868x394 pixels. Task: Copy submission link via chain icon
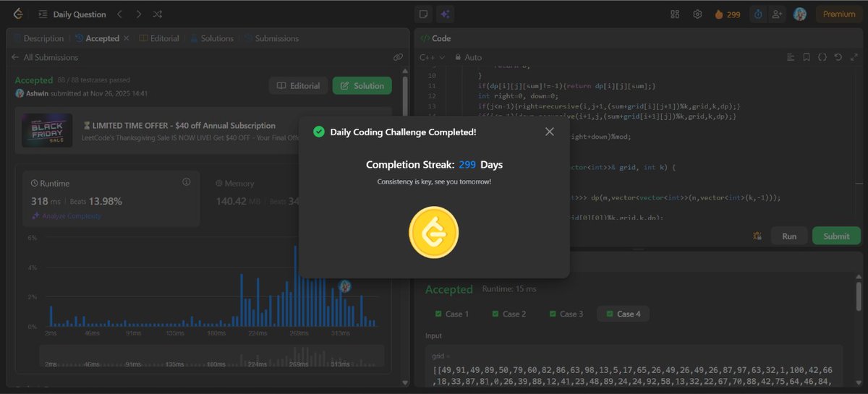pos(398,57)
